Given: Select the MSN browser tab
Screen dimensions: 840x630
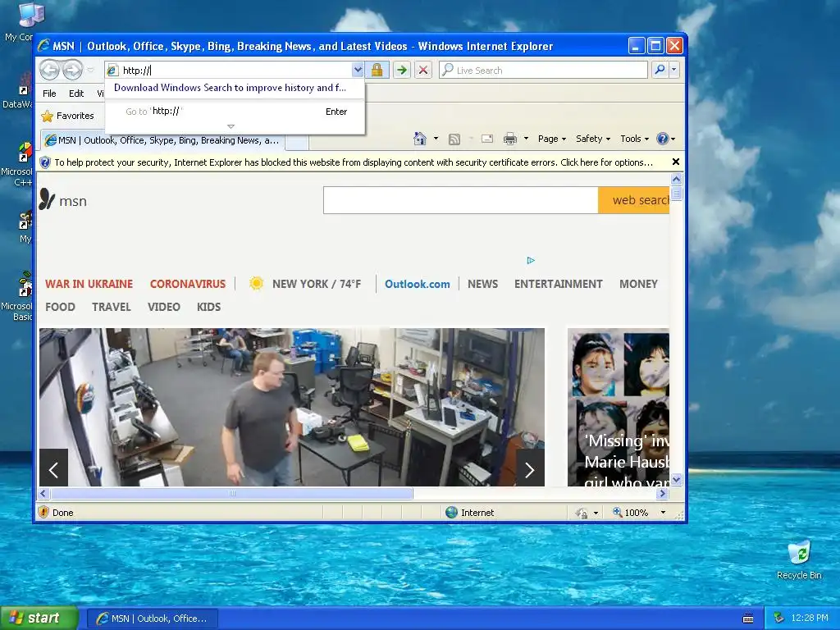Looking at the screenshot, I should [x=162, y=140].
